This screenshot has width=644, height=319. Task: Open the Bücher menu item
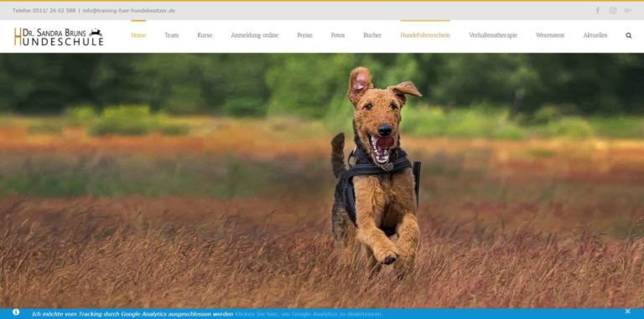(372, 35)
